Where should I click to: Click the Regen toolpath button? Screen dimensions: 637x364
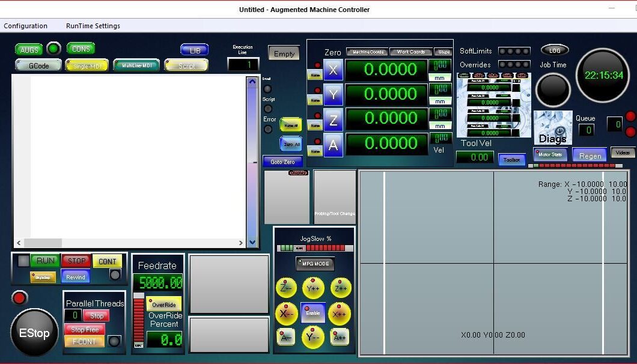point(590,155)
